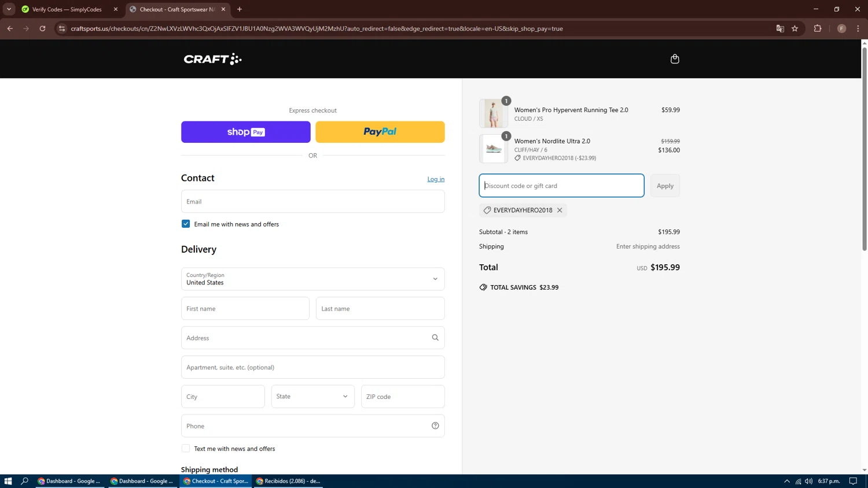Open the Windows taskbar search
This screenshot has height=488, width=868.
click(24, 481)
